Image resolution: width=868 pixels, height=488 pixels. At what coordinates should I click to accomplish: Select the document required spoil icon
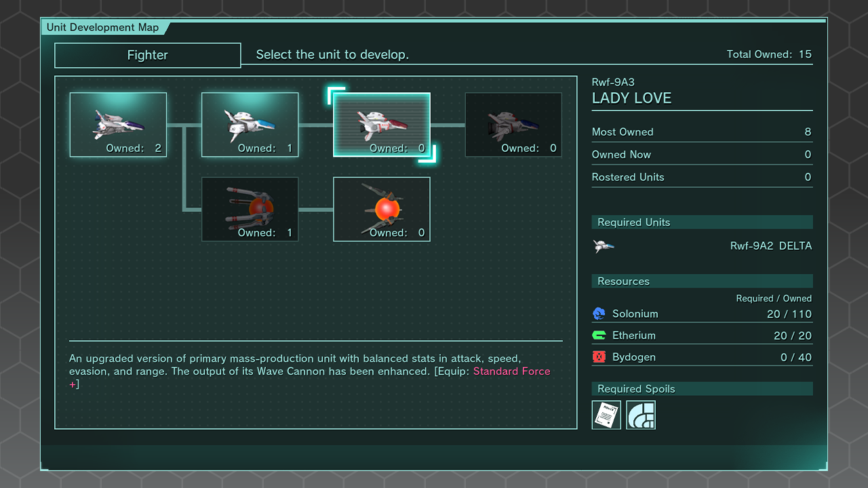[x=606, y=415]
